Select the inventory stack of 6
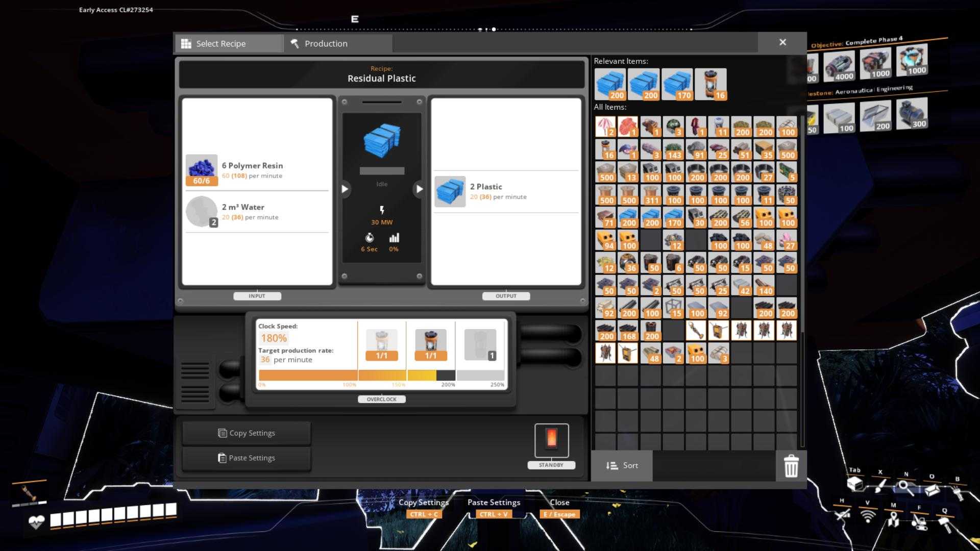The height and width of the screenshot is (551, 980). (673, 262)
